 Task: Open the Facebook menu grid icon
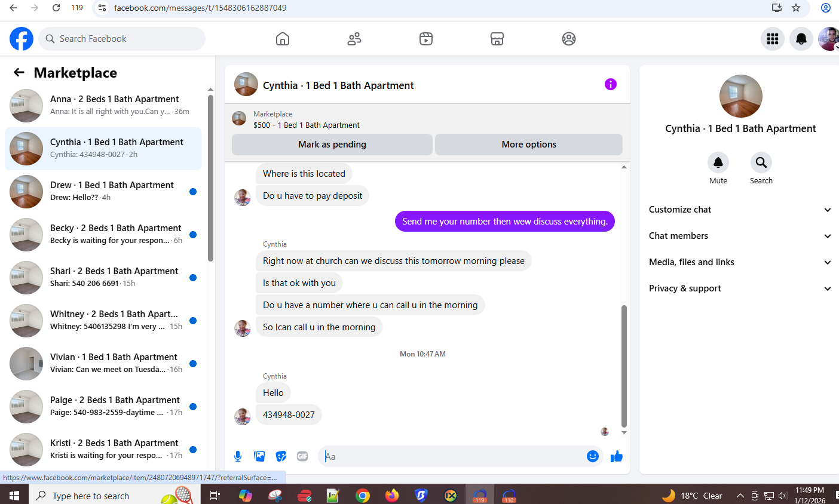773,39
